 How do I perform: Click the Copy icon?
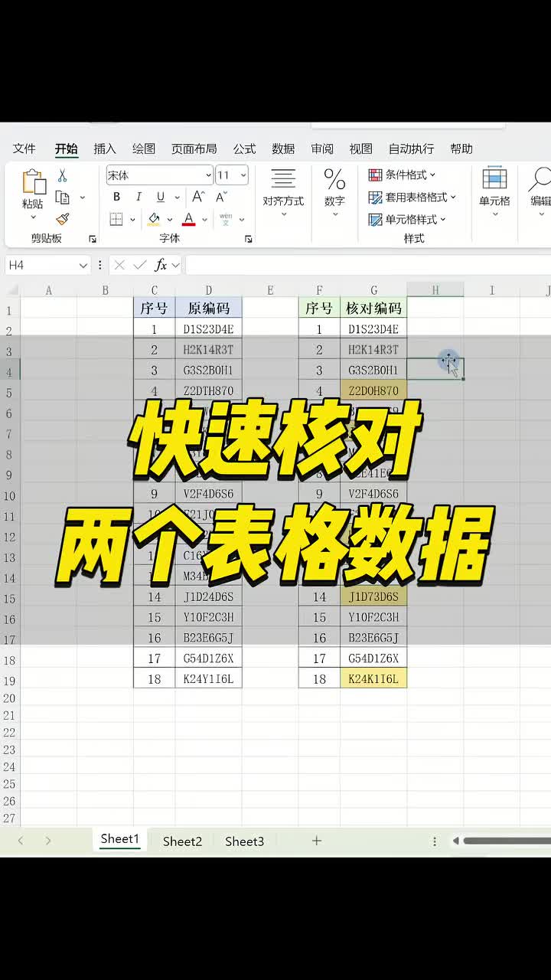click(x=63, y=198)
